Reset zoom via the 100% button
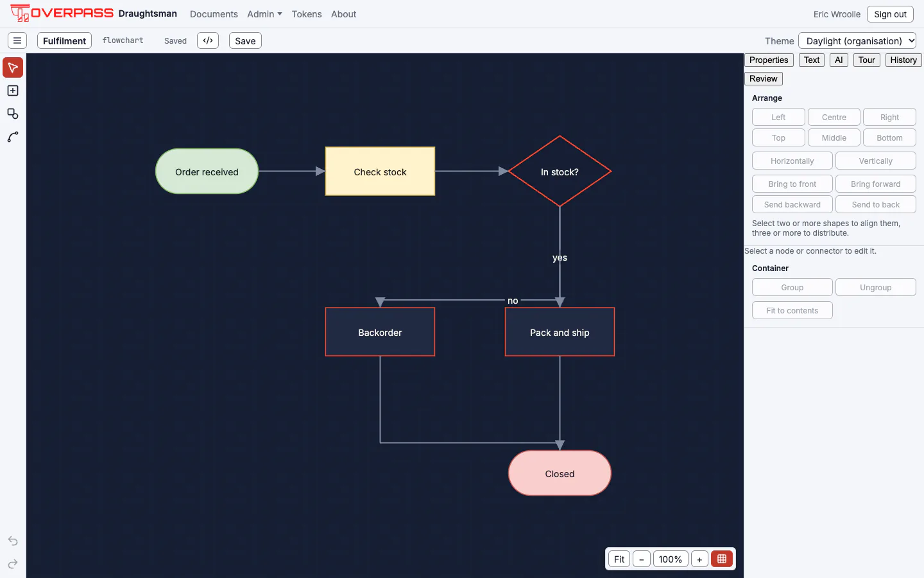The height and width of the screenshot is (578, 924). (671, 559)
